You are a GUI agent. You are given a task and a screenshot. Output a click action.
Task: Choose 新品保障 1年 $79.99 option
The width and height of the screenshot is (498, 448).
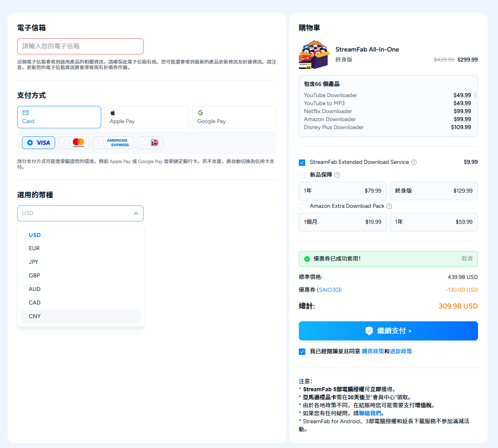[343, 191]
